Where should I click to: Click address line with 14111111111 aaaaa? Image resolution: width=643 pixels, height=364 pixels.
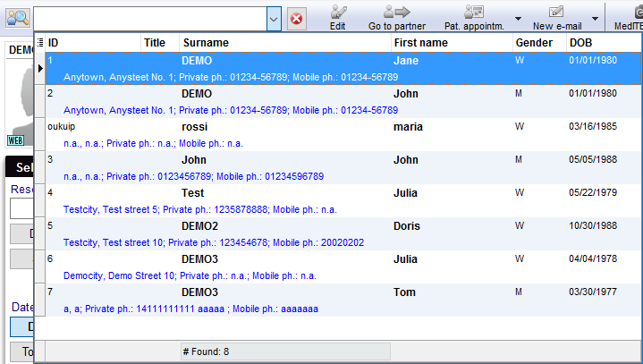click(x=190, y=309)
